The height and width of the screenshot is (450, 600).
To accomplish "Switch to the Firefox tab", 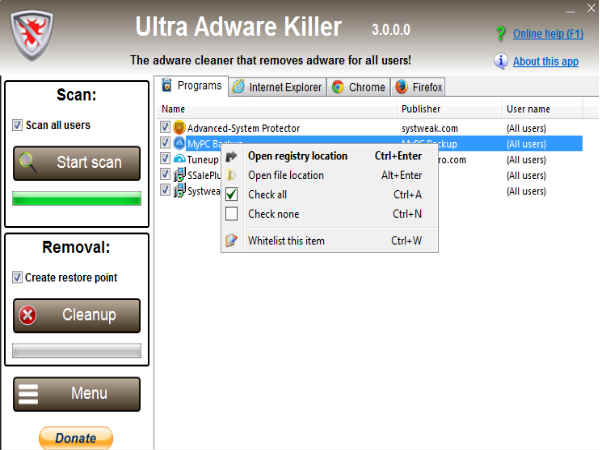I will (418, 87).
